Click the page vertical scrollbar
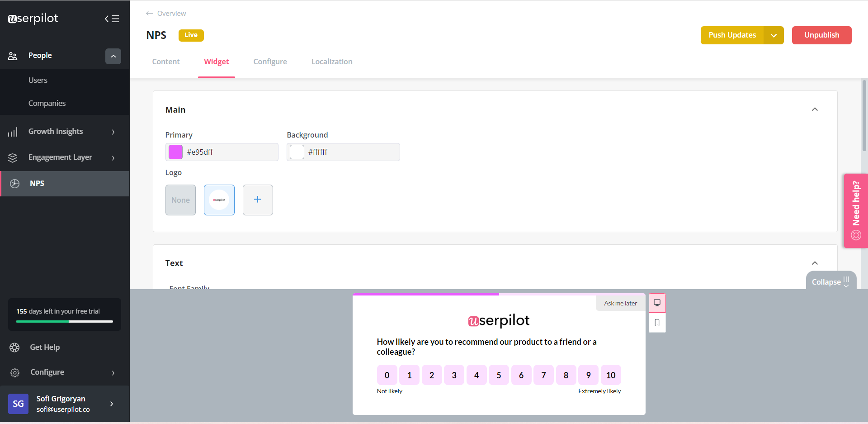 864,115
